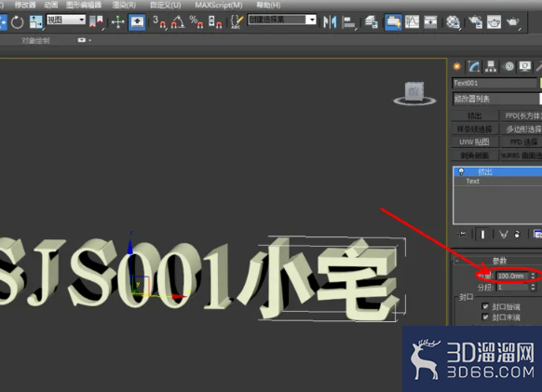Viewport: 542px width, 392px height.
Task: Open the Render Setup teapot icon
Action: tap(476, 22)
